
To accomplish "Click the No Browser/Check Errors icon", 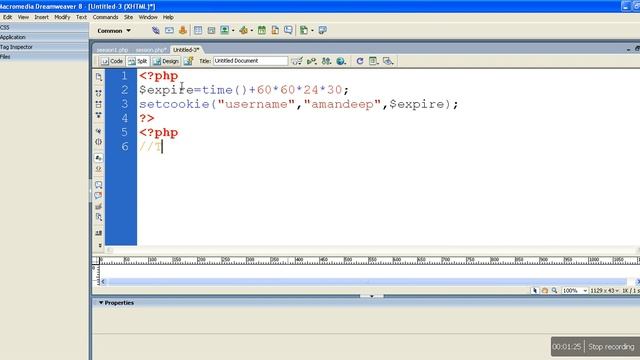I will [x=297, y=61].
